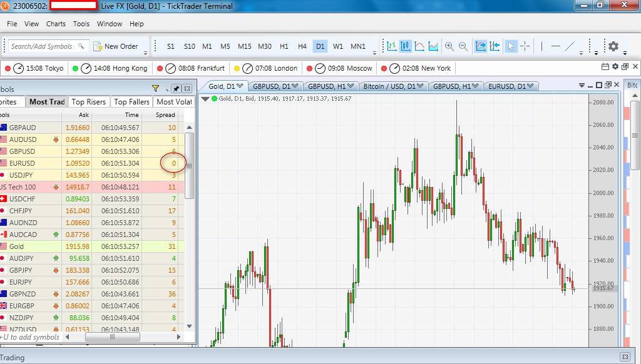Switch to the Top Risers tab
This screenshot has height=364, width=641.
(89, 102)
